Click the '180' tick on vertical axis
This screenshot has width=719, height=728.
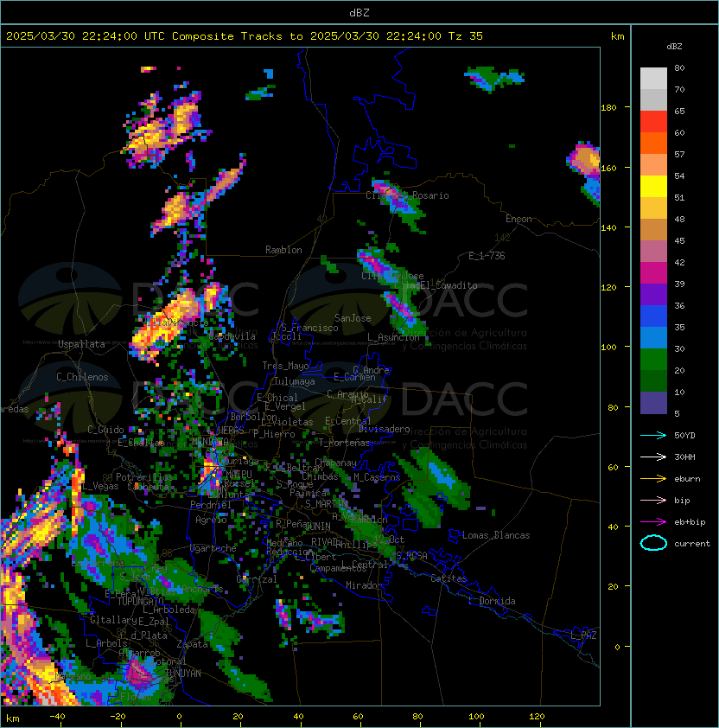pyautogui.click(x=608, y=108)
